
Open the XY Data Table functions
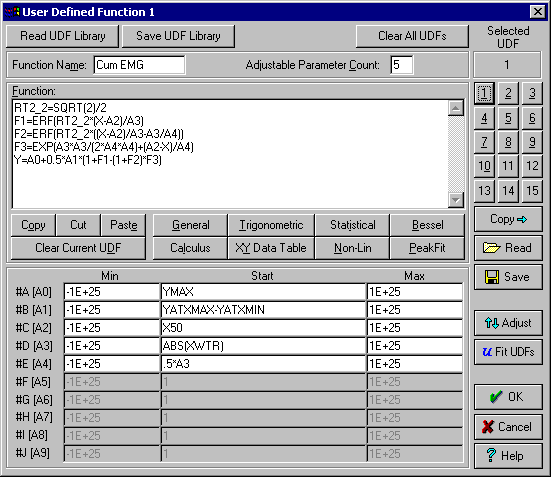click(x=271, y=248)
